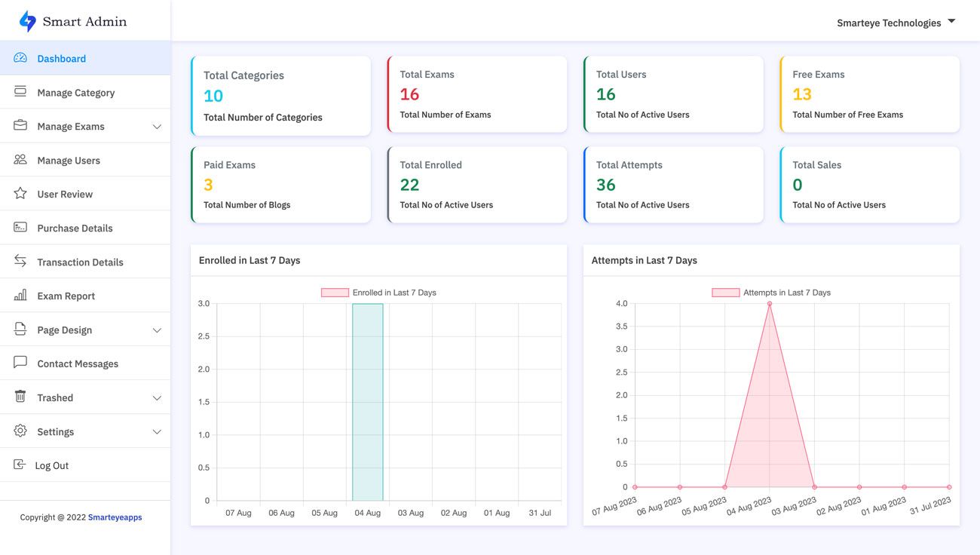Toggle Attempts in Last 7 Days legend
Screen dimensions: 980x555
[771, 293]
